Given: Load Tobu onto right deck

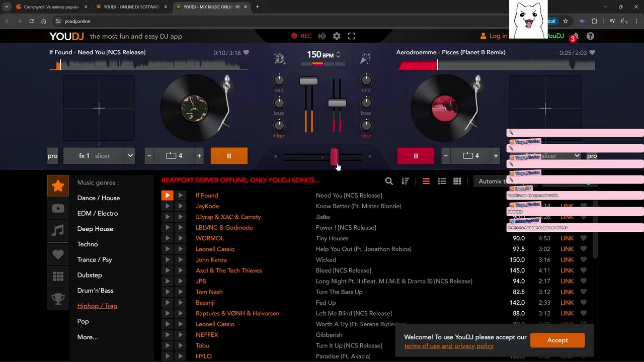Looking at the screenshot, I should (x=180, y=345).
